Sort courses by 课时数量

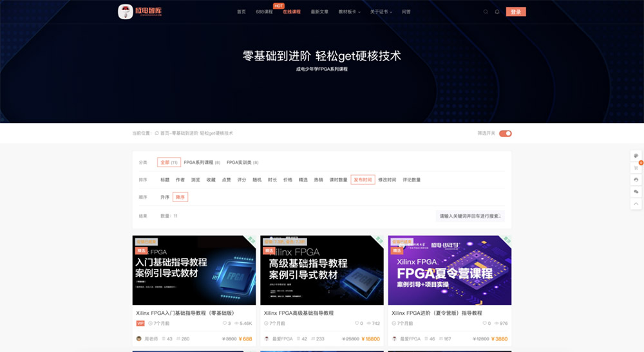[339, 180]
